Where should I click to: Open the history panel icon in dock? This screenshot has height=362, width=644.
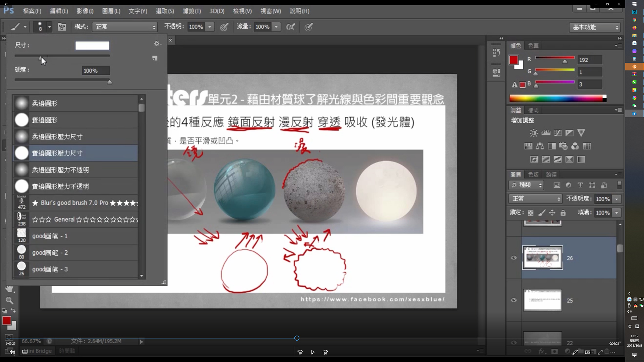coord(496,53)
